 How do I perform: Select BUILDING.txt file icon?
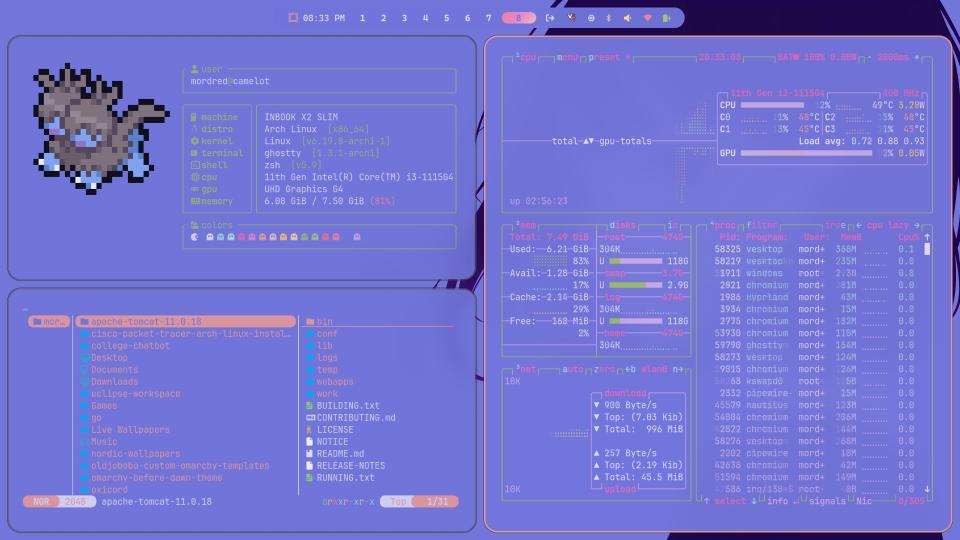310,405
